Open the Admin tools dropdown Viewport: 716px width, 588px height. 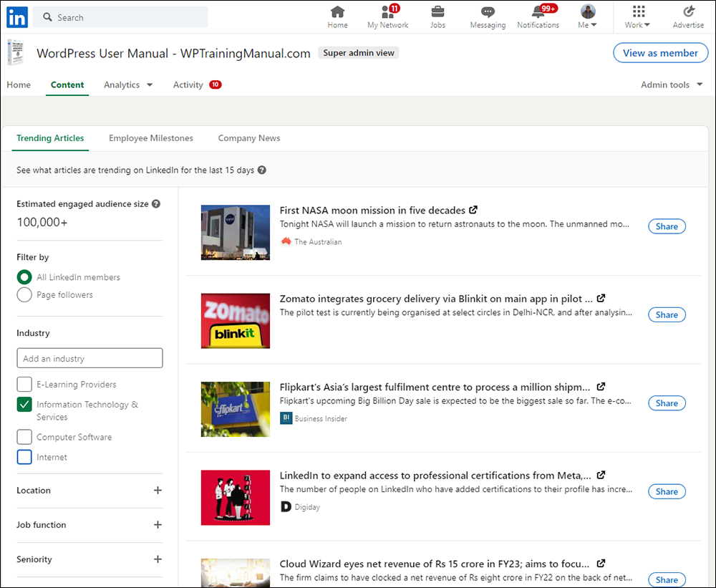pos(672,85)
